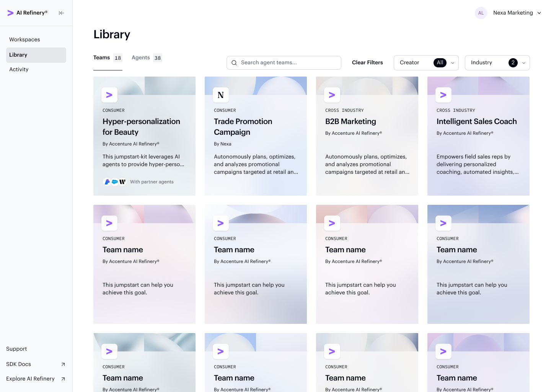The width and height of the screenshot is (551, 392).
Task: Click the CROSS INDUSTRY tag on B2B Marketing
Action: (344, 111)
